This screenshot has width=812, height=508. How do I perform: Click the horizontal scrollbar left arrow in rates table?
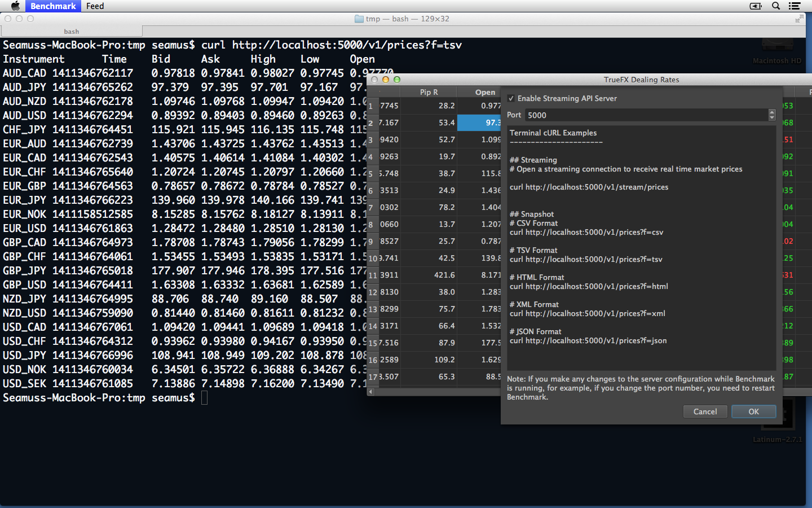(x=370, y=391)
